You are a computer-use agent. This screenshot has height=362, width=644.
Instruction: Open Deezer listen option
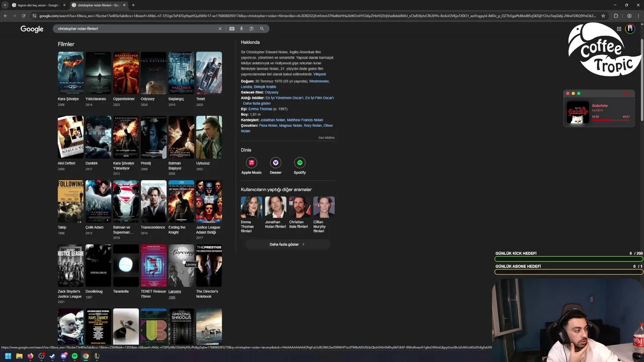(x=275, y=166)
